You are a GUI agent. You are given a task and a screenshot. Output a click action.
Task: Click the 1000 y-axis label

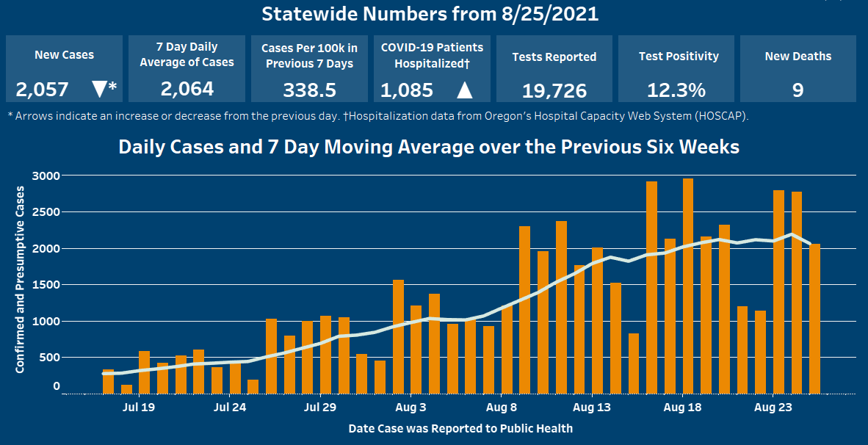(46, 322)
